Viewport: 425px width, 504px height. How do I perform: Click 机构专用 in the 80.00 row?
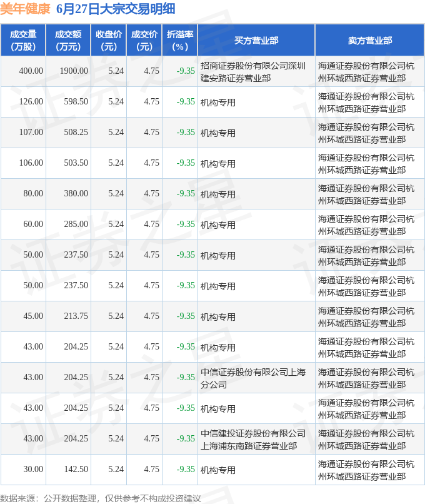(x=217, y=194)
